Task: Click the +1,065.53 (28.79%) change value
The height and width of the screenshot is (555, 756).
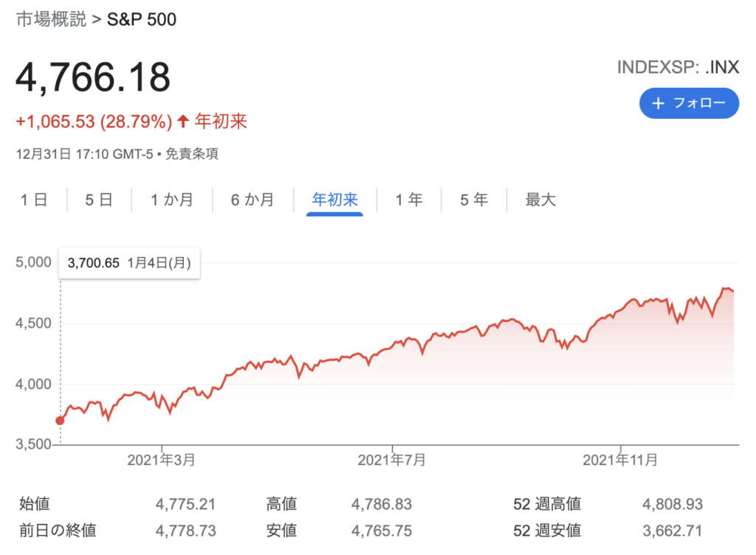Action: click(94, 121)
